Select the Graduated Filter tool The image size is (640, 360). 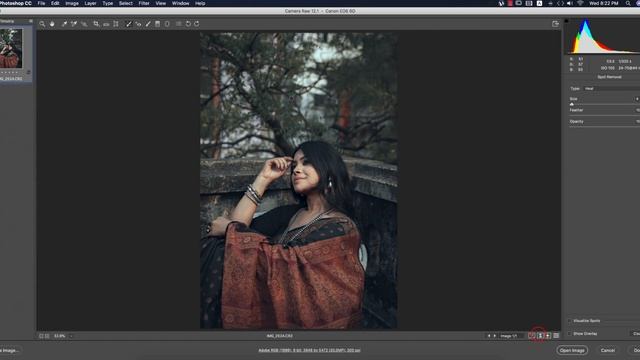click(x=158, y=24)
